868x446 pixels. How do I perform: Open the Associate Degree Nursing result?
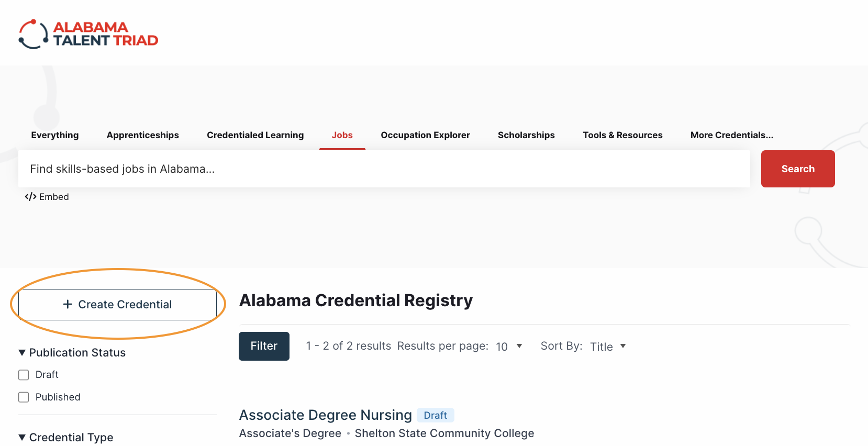[326, 415]
